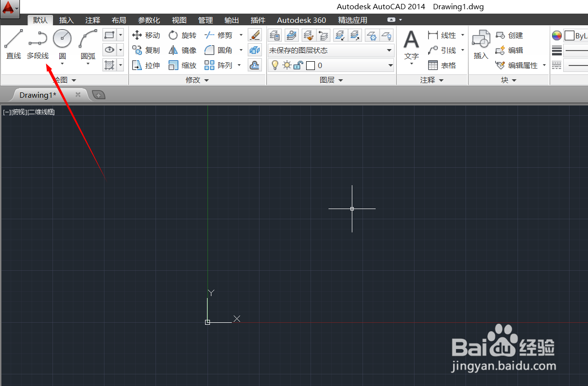Click the 插入 (Insert block) icon
This screenshot has width=588, height=386.
[481, 44]
